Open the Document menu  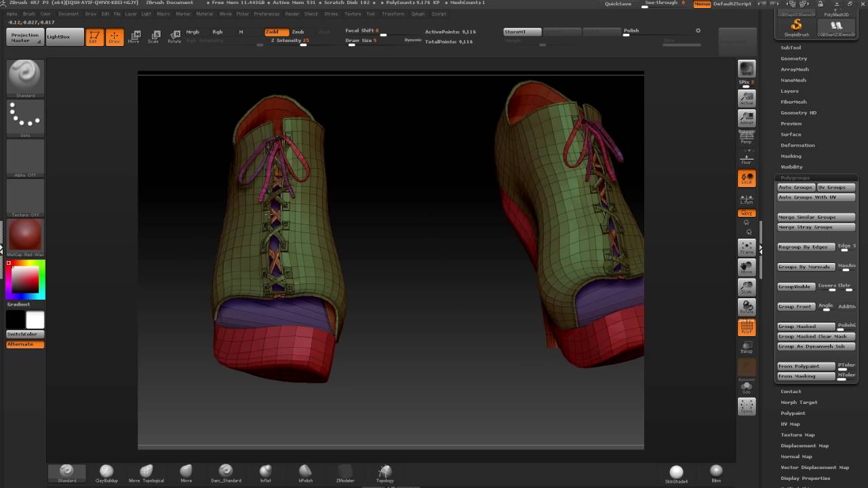68,14
